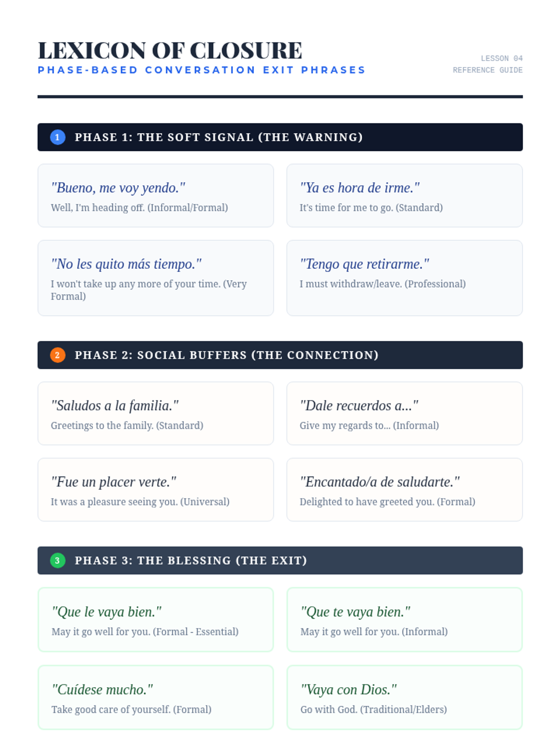Click the "Que le vaya bien" card

tap(155, 620)
